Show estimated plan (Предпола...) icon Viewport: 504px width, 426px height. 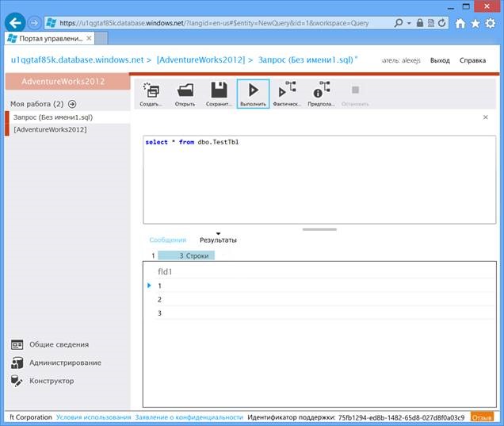click(x=322, y=94)
